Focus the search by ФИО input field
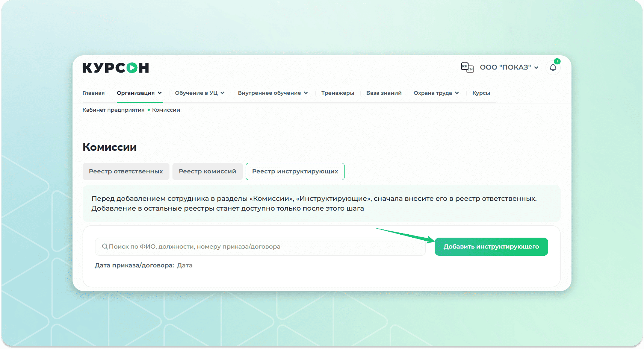Viewport: 644px width, 349px height. coord(263,247)
